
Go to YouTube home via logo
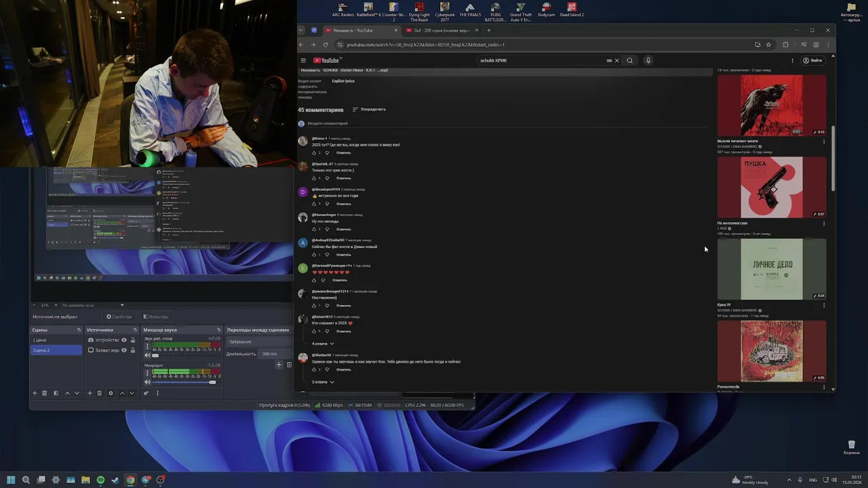(326, 60)
